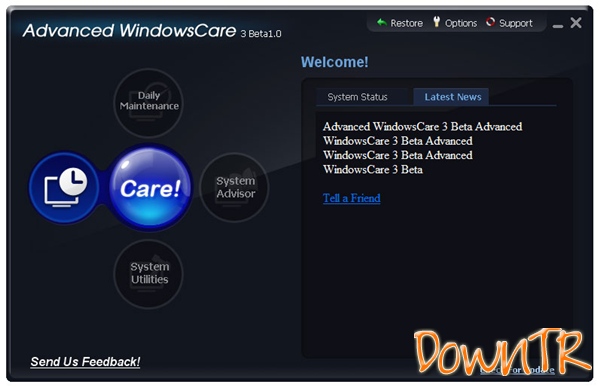Follow the Tell a Friend link
Image resolution: width=600 pixels, height=387 pixels.
tap(352, 198)
